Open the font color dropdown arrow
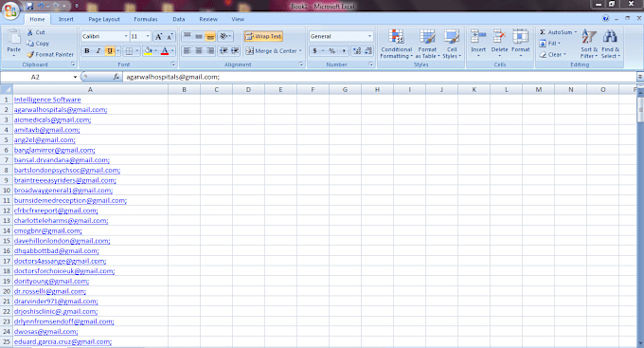 click(172, 51)
